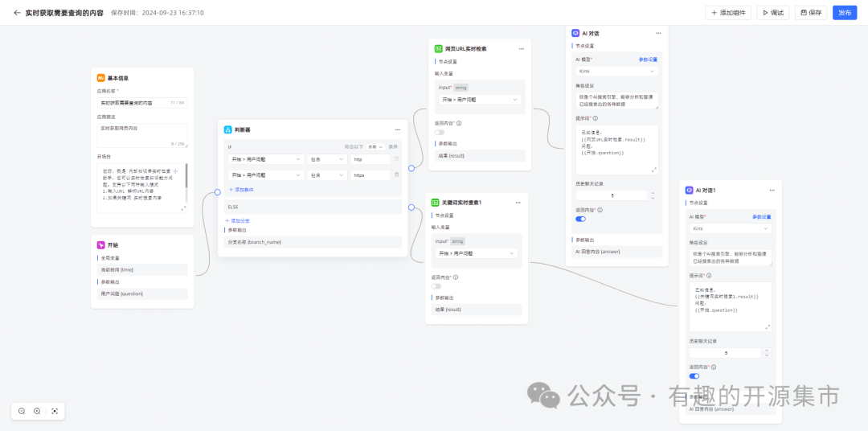Click the https condition value field
868x431 pixels.
[x=371, y=174]
